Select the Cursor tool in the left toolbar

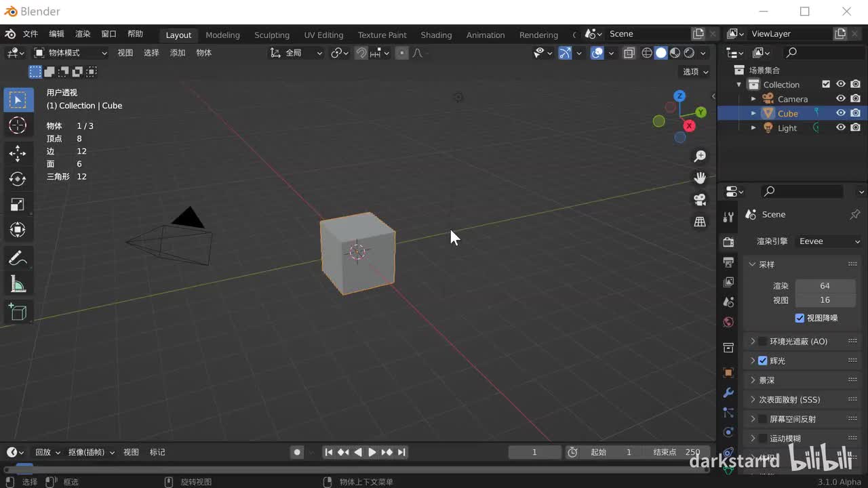click(x=18, y=125)
